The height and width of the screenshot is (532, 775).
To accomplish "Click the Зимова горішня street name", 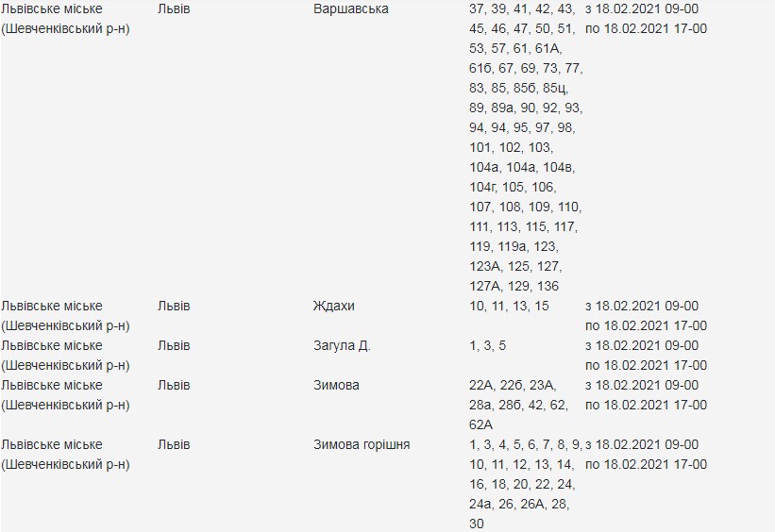I will click(361, 444).
